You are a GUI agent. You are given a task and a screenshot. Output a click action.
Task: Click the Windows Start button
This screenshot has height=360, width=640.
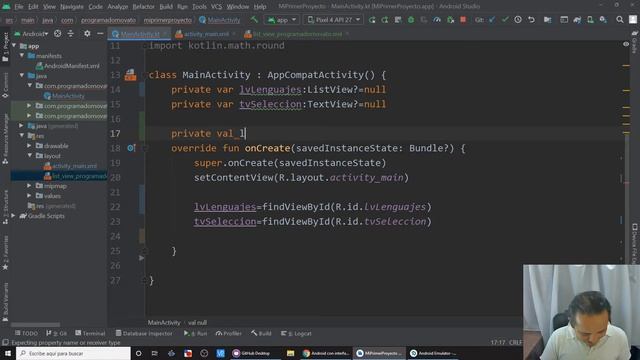click(8, 353)
